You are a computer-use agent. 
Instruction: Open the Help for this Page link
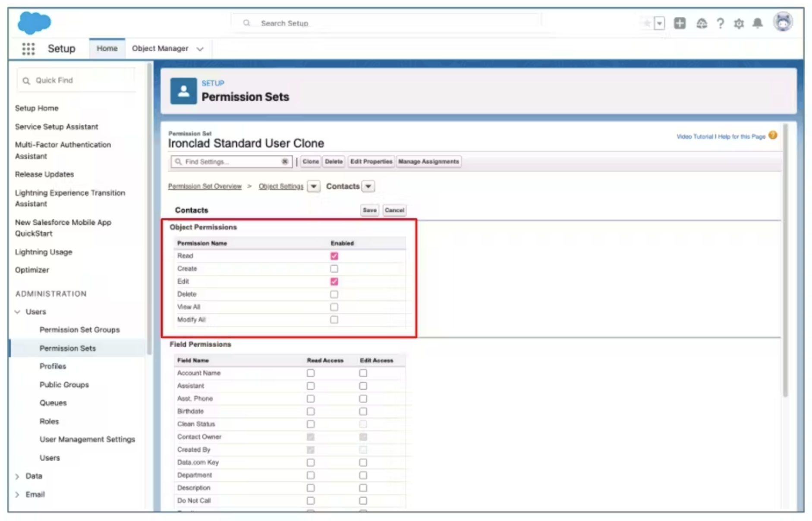(742, 137)
